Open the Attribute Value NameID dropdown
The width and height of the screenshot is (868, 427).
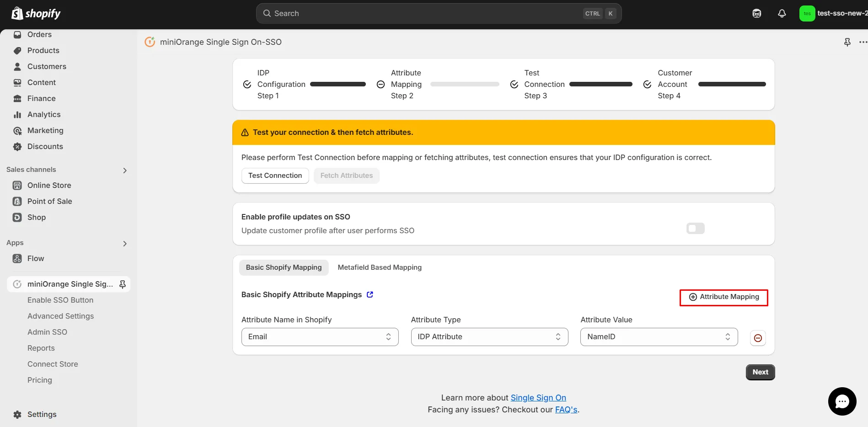(659, 337)
